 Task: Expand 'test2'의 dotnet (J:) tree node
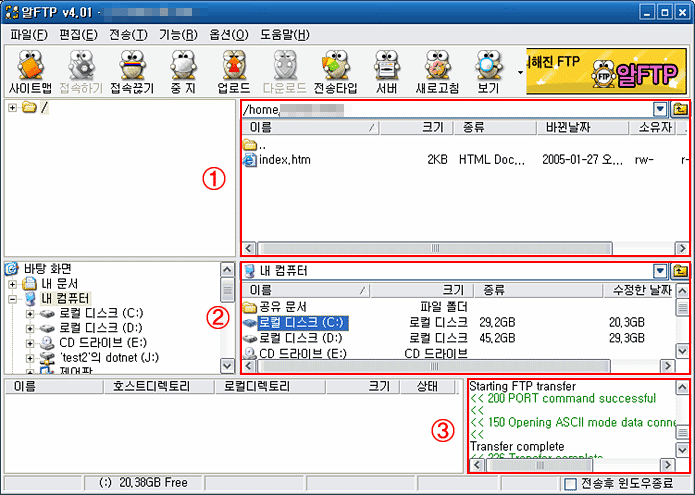(x=30, y=358)
